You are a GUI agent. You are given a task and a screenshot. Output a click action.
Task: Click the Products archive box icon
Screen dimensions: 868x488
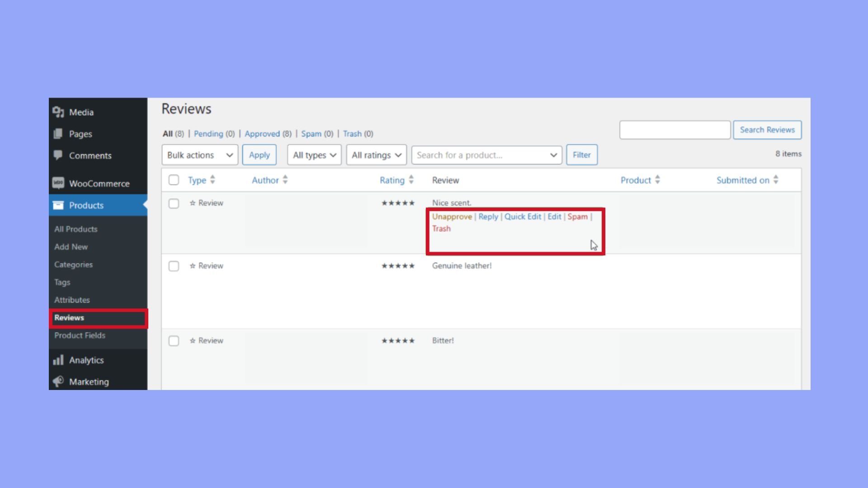pos(58,205)
